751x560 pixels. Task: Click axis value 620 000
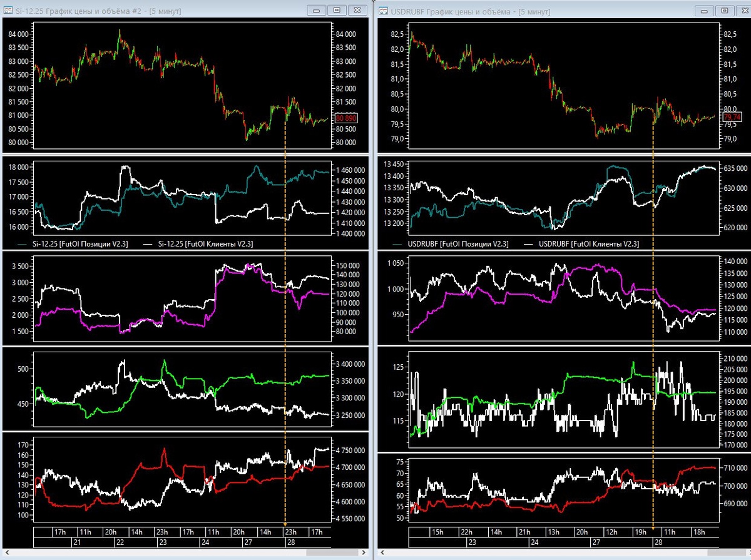735,228
